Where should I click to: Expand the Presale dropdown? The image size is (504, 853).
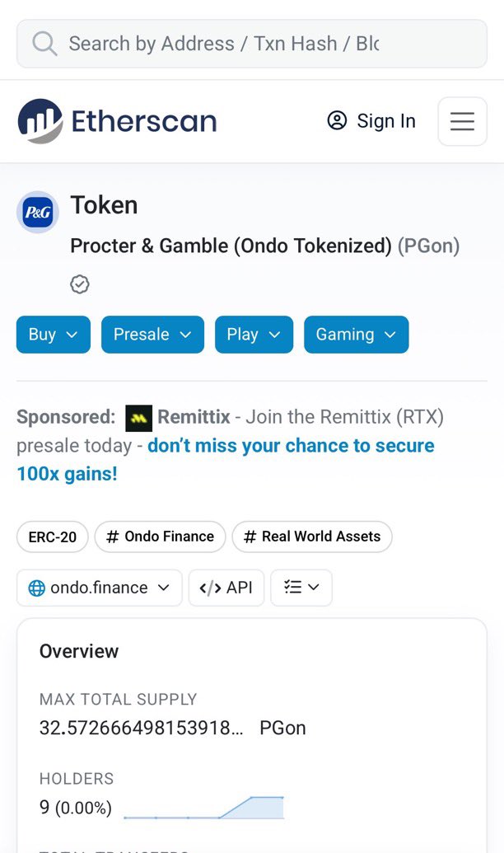[153, 335]
